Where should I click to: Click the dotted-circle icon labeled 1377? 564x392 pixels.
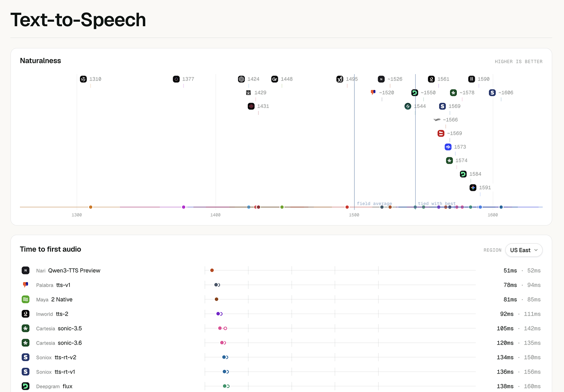point(176,79)
